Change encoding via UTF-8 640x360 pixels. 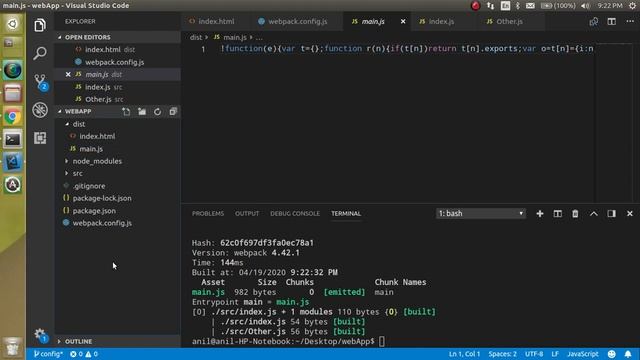click(534, 354)
